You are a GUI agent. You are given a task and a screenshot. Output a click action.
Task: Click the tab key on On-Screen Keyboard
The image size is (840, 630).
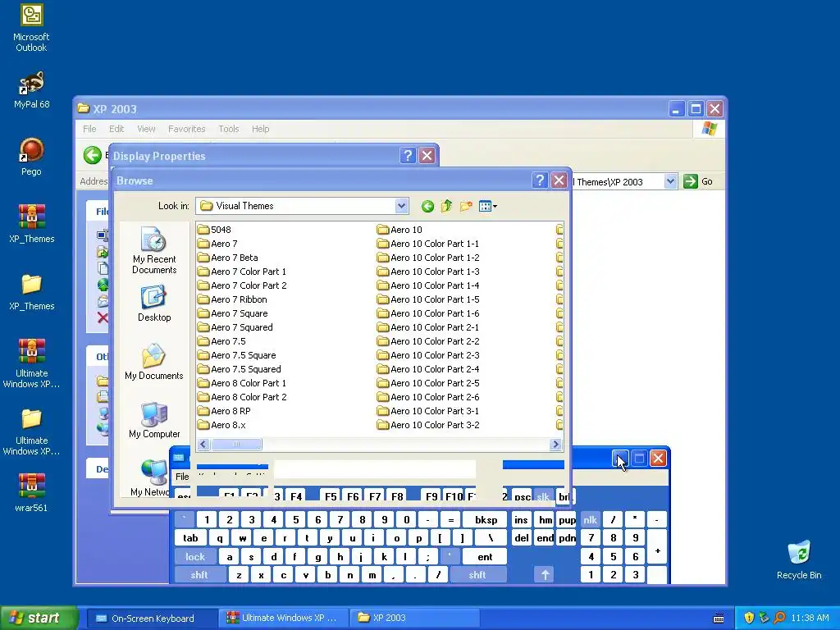click(x=190, y=538)
